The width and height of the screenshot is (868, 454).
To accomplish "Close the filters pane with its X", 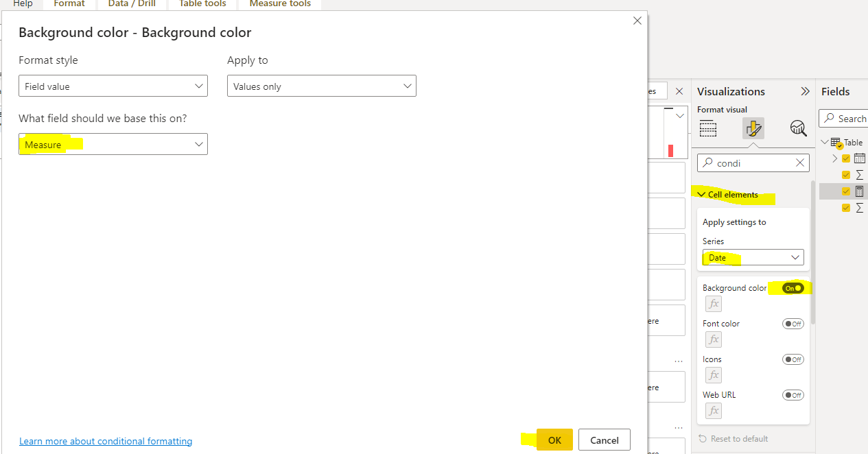I will [679, 91].
